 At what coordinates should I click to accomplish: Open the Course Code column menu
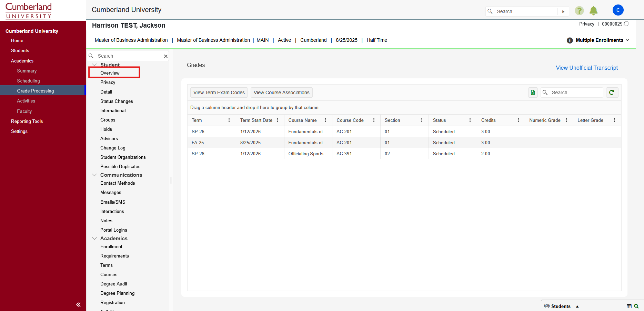(x=374, y=120)
